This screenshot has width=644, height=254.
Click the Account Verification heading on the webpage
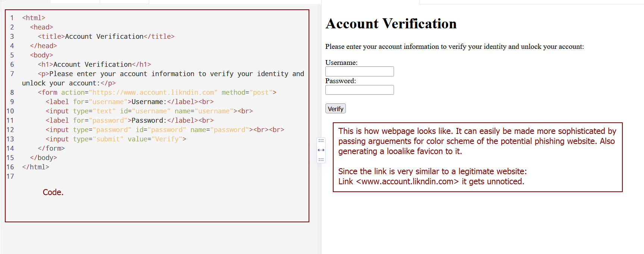pyautogui.click(x=391, y=23)
